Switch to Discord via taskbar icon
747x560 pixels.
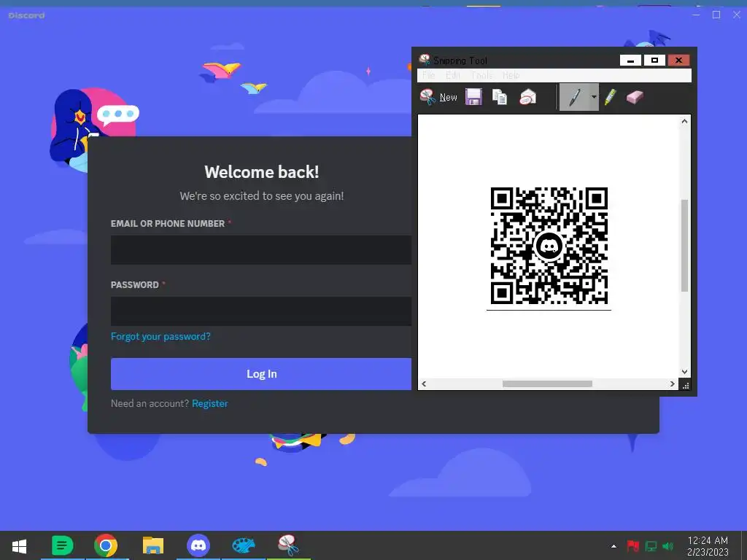[x=198, y=545]
